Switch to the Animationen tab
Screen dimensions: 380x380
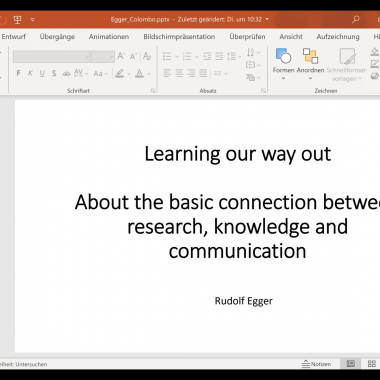109,37
